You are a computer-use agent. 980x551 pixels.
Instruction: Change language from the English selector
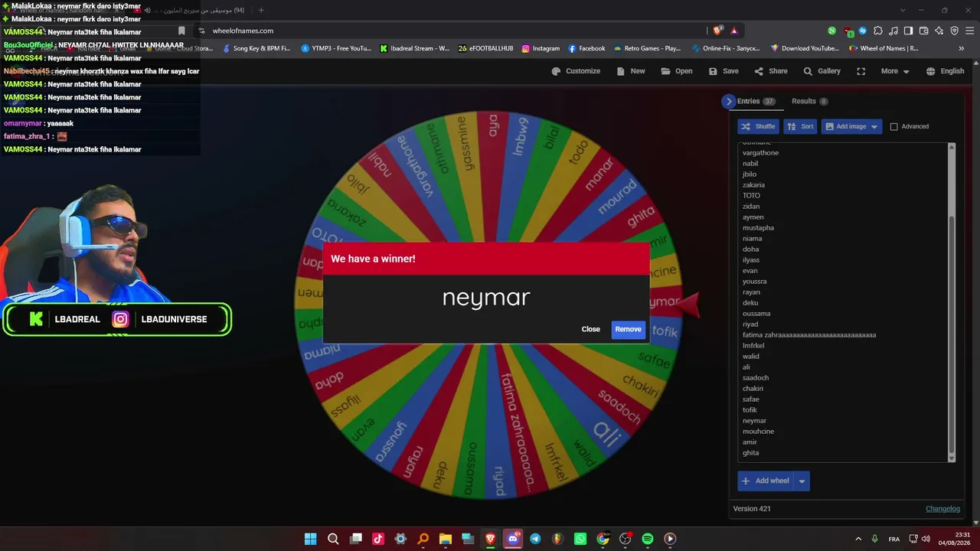[945, 71]
